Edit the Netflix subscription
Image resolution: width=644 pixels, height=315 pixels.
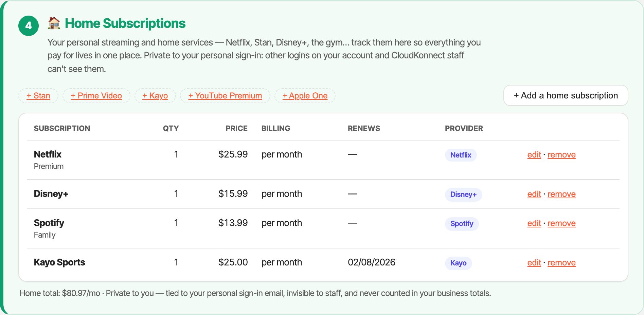pyautogui.click(x=534, y=155)
